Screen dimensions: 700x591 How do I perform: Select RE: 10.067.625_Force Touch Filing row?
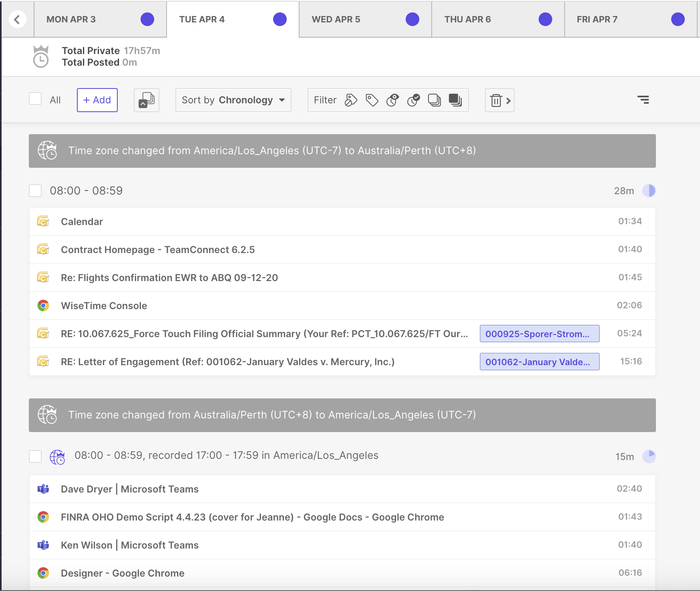click(342, 334)
